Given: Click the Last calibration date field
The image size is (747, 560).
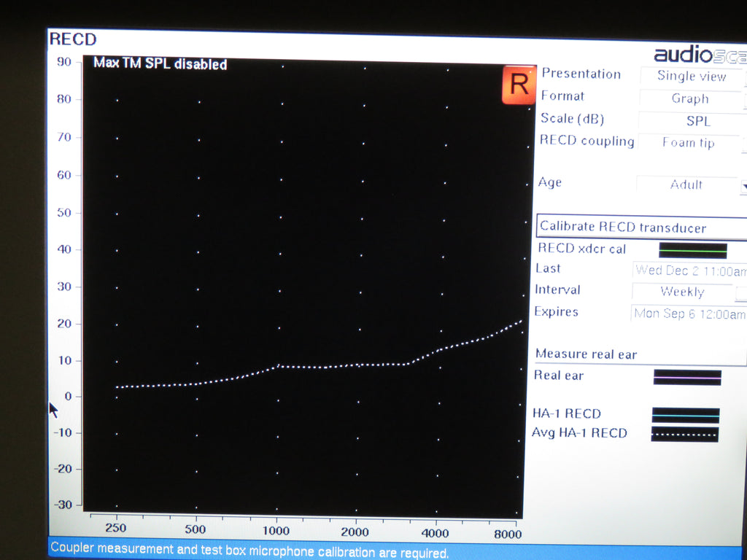Looking at the screenshot, I should point(690,270).
